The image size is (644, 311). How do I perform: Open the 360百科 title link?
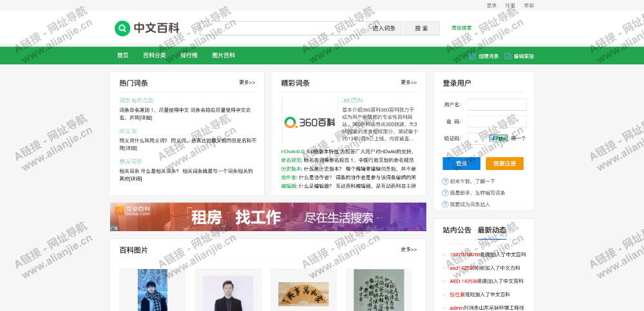(352, 100)
